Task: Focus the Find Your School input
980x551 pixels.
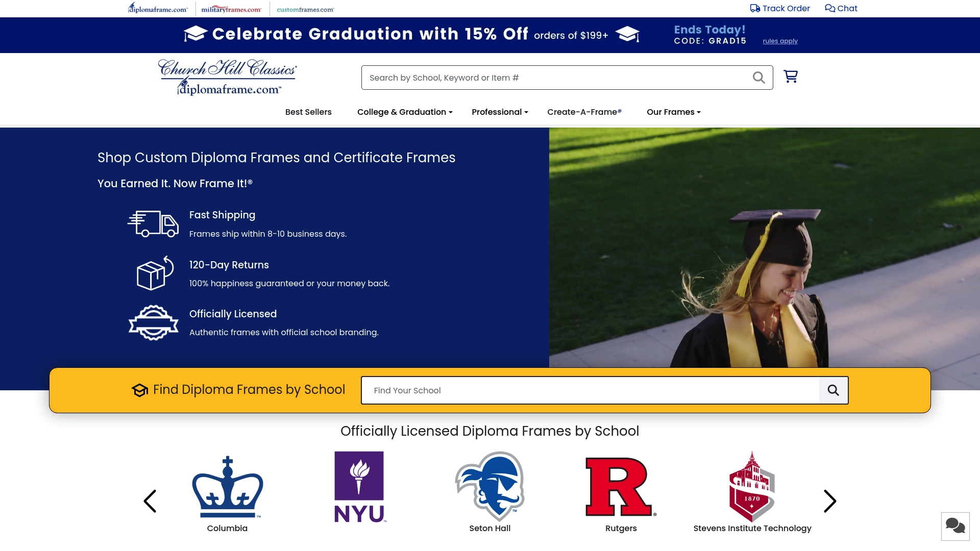Action: coord(590,390)
